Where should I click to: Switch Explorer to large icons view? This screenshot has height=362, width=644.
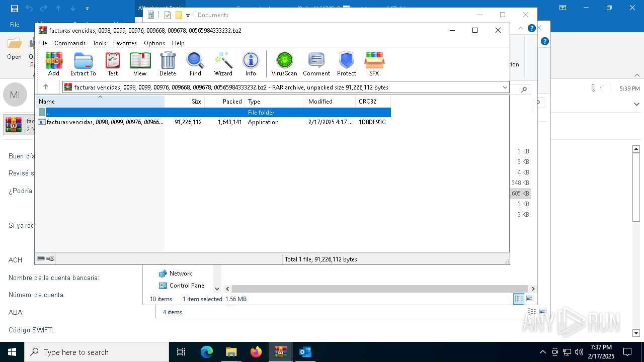[530, 299]
